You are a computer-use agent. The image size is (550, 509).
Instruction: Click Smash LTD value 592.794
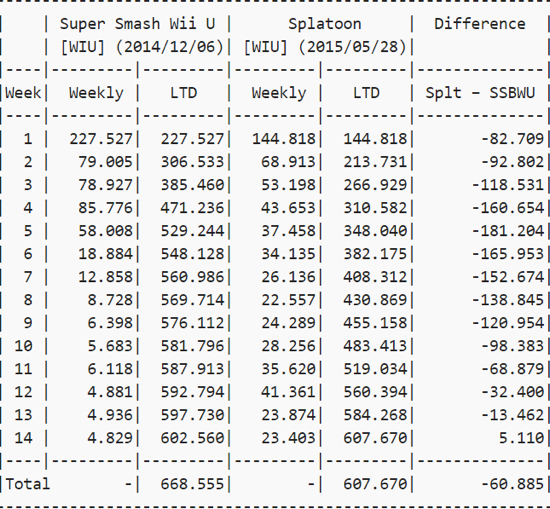pyautogui.click(x=192, y=392)
